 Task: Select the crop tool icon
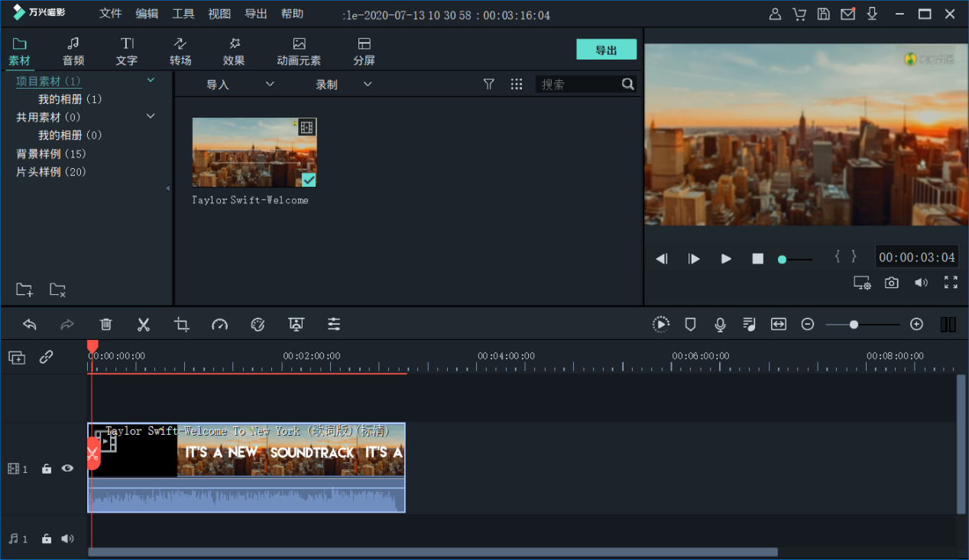point(181,325)
